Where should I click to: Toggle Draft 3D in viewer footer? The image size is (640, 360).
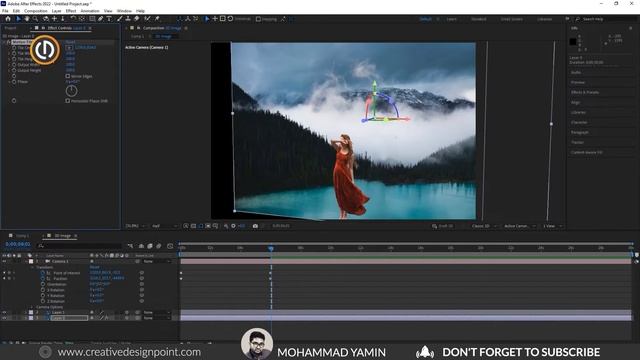pyautogui.click(x=442, y=226)
